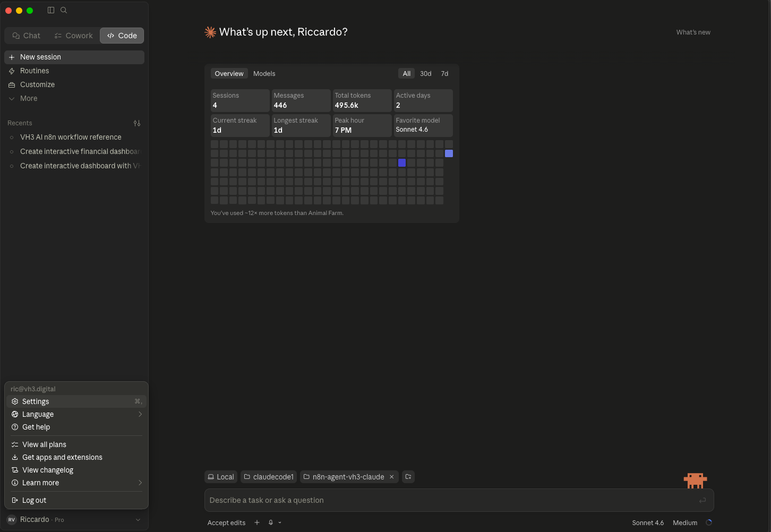Open Customize in the sidebar
The height and width of the screenshot is (532, 771).
pyautogui.click(x=74, y=84)
